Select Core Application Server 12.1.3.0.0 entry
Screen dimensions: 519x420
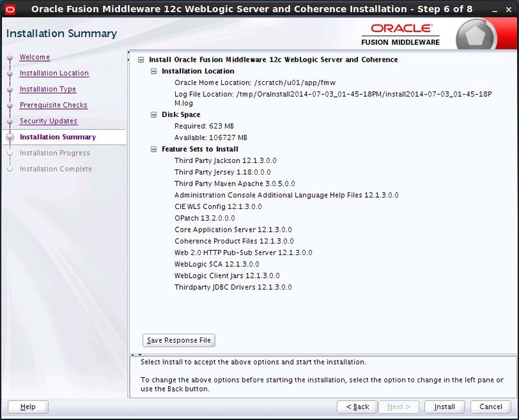click(233, 230)
